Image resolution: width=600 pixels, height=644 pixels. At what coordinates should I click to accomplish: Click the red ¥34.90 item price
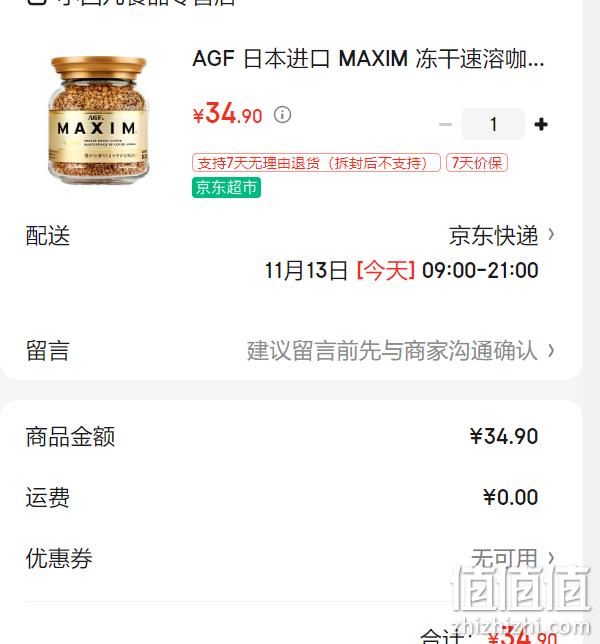pos(227,113)
